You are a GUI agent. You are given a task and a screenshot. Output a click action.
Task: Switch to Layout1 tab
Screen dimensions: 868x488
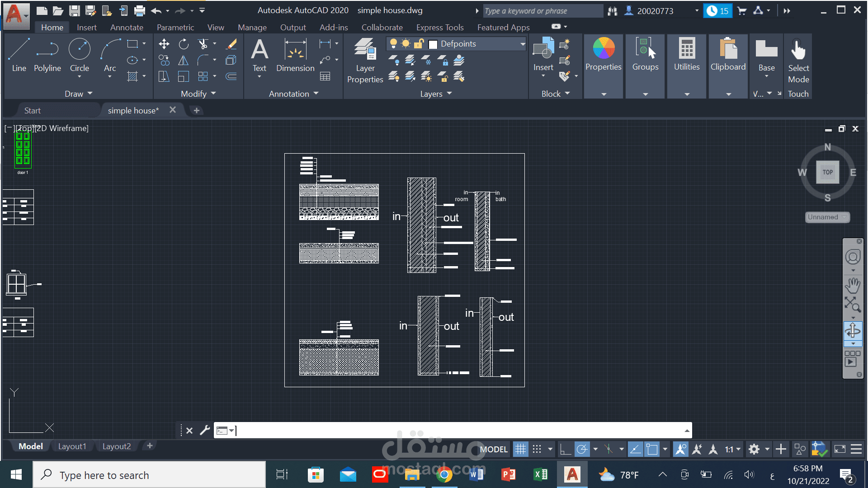[72, 446]
